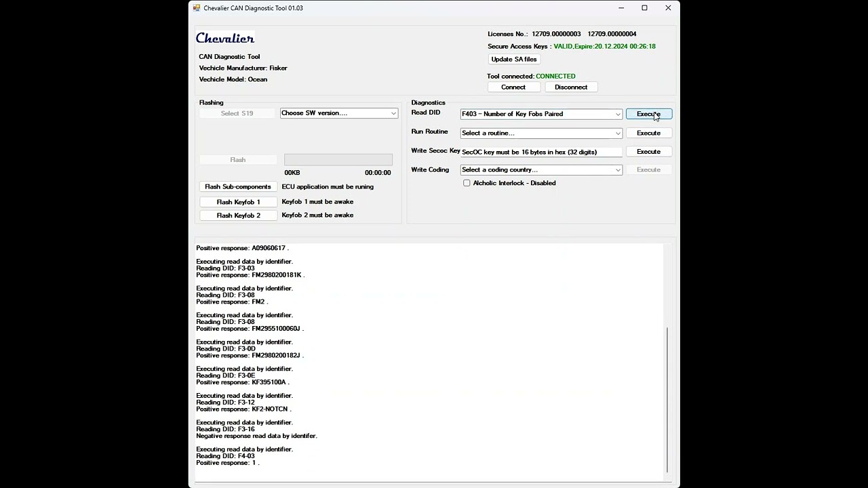The width and height of the screenshot is (868, 488).
Task: Click 'Negative response read data by identifer' line
Action: 256,436
